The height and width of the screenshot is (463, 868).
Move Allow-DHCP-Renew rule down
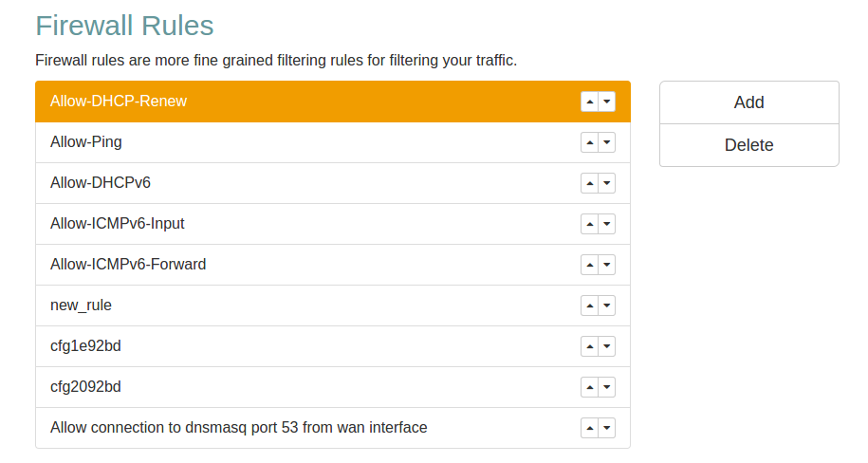point(607,102)
